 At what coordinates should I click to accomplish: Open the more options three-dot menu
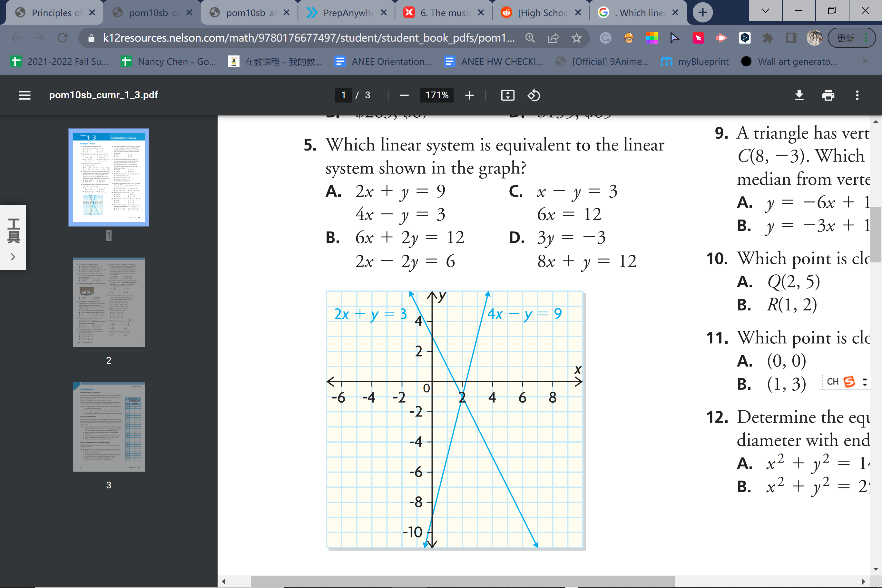[857, 95]
